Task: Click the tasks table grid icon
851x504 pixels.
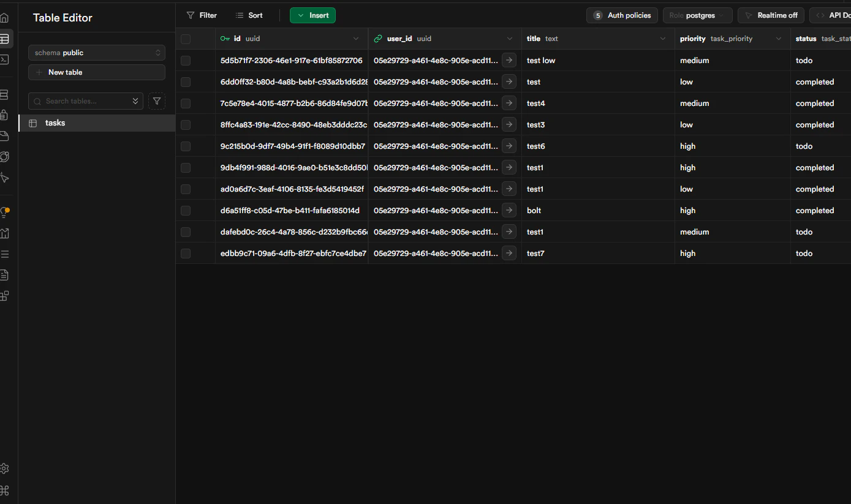Action: coord(33,123)
